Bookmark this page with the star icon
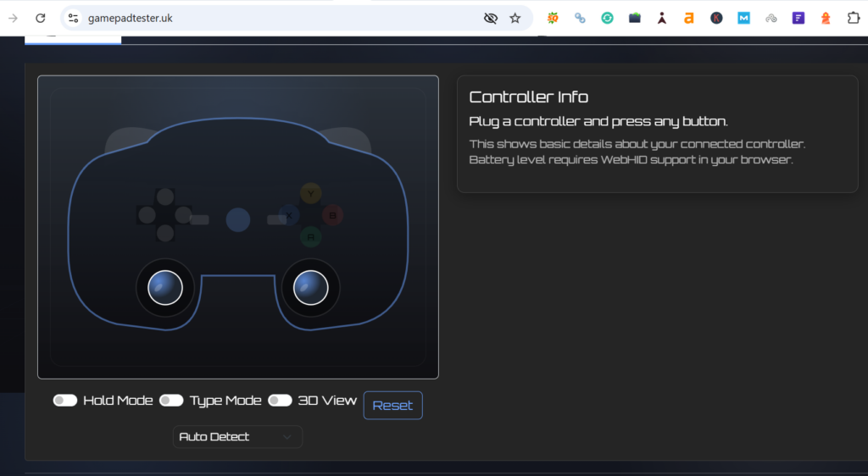 click(515, 19)
